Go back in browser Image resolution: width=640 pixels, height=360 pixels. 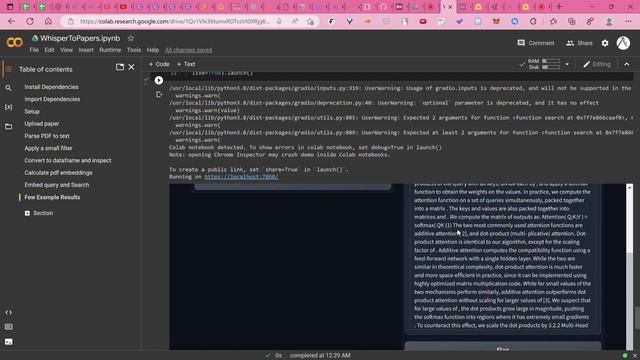11,21
